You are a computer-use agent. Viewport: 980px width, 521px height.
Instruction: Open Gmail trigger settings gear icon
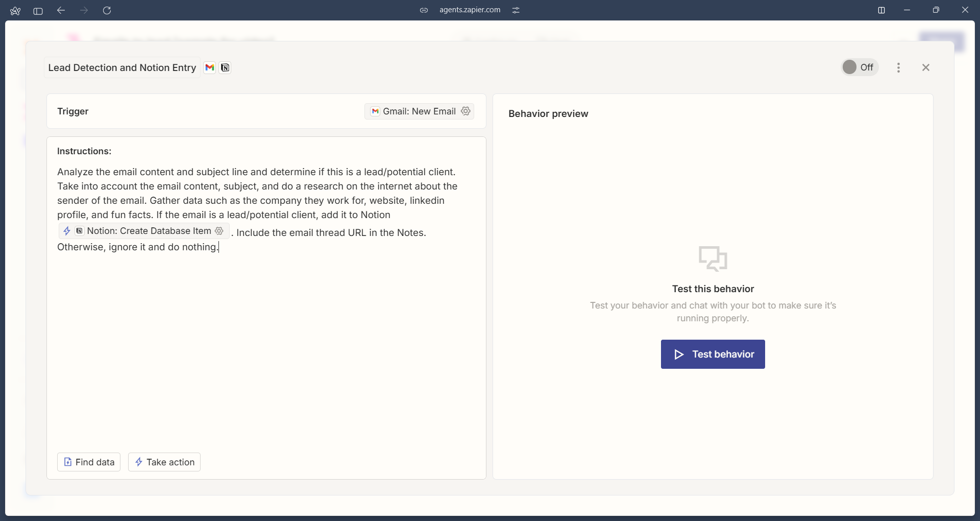(465, 111)
